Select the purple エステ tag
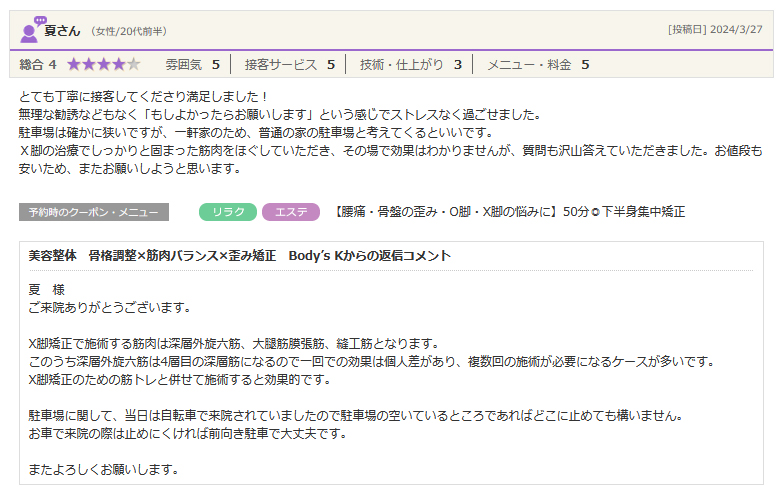Screen dimensions: 784x489 point(290,212)
